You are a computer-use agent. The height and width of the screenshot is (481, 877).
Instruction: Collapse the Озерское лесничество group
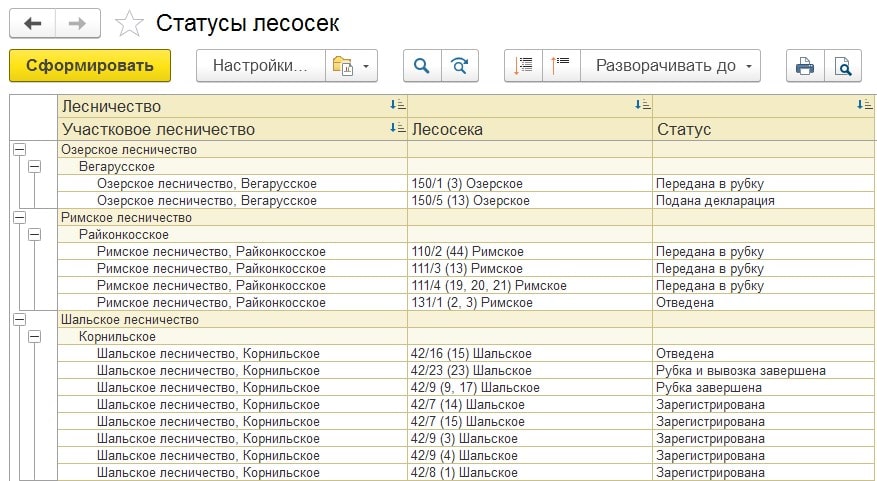20,149
